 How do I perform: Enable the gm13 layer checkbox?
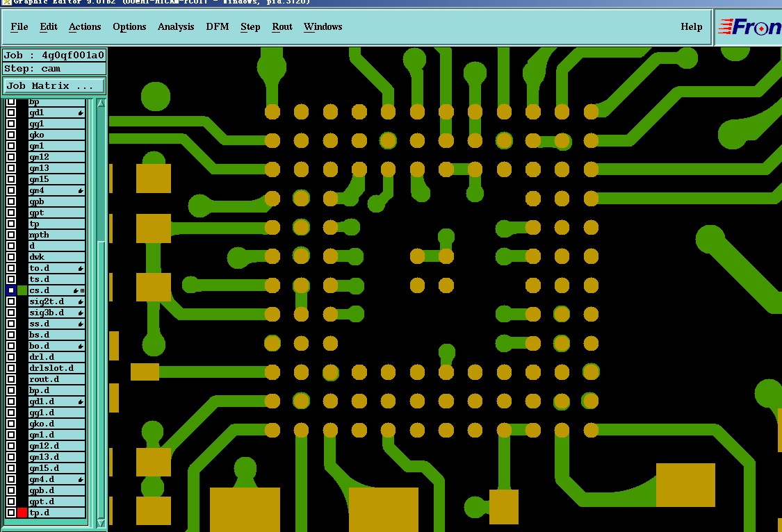coord(11,168)
